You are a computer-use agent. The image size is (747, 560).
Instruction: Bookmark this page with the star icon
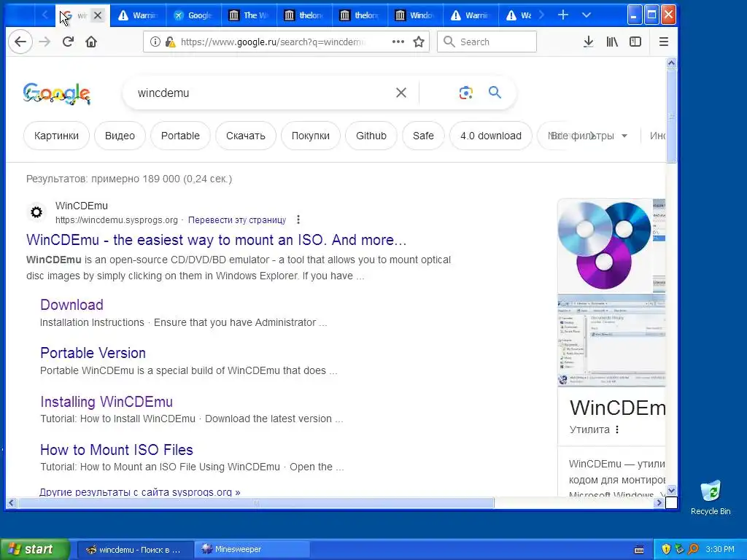(419, 42)
